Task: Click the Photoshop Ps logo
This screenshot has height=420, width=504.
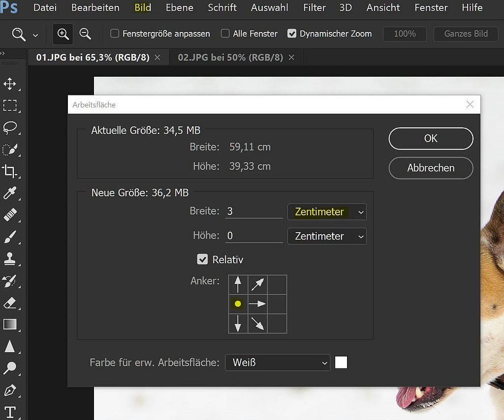Action: tap(9, 7)
